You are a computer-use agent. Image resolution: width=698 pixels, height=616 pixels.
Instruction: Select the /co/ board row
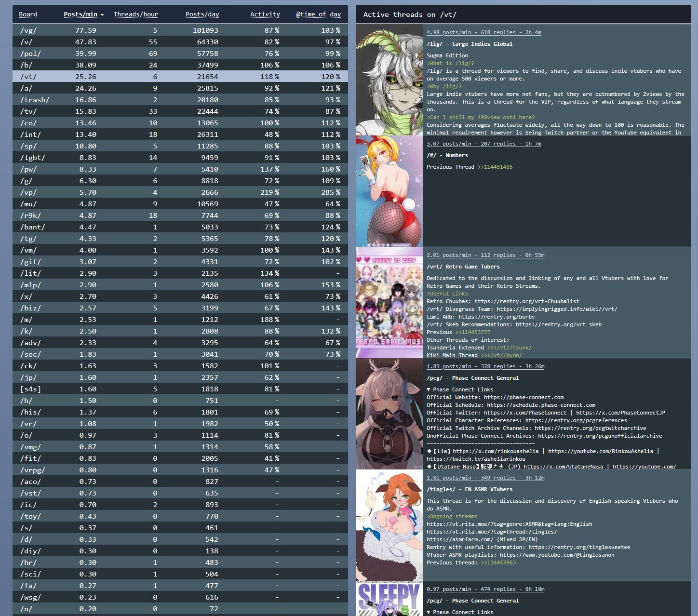(180, 123)
